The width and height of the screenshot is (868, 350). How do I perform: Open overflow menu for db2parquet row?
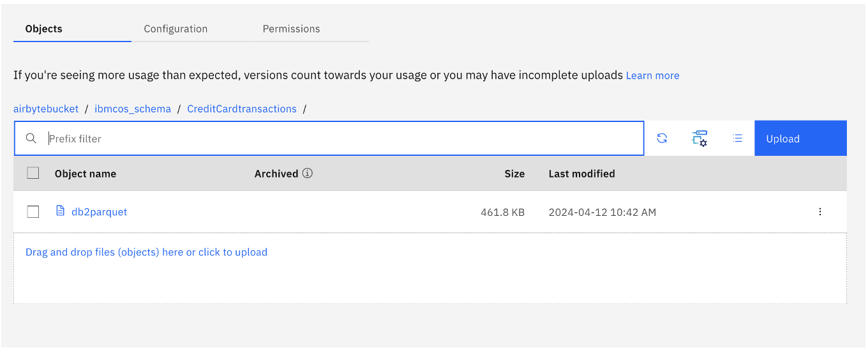pos(820,212)
